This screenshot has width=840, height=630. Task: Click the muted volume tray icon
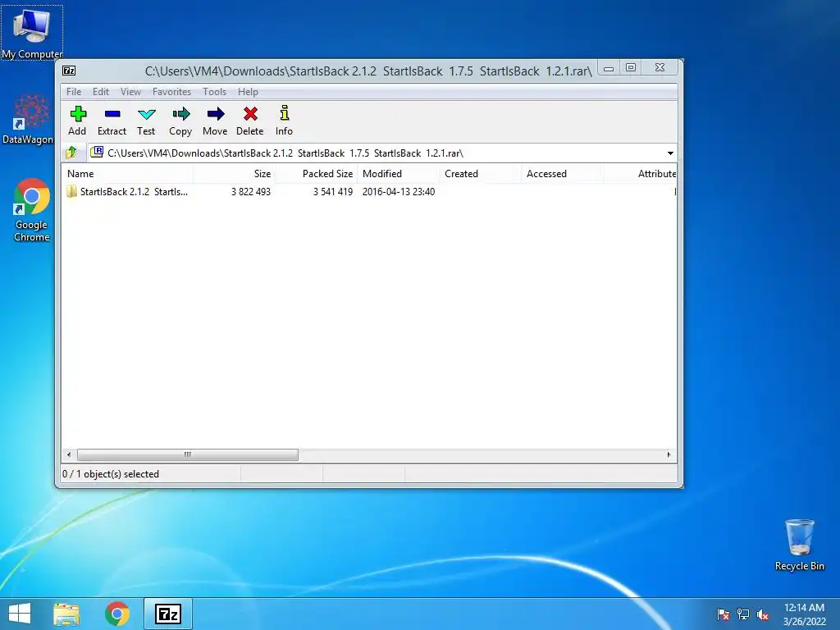pos(763,614)
